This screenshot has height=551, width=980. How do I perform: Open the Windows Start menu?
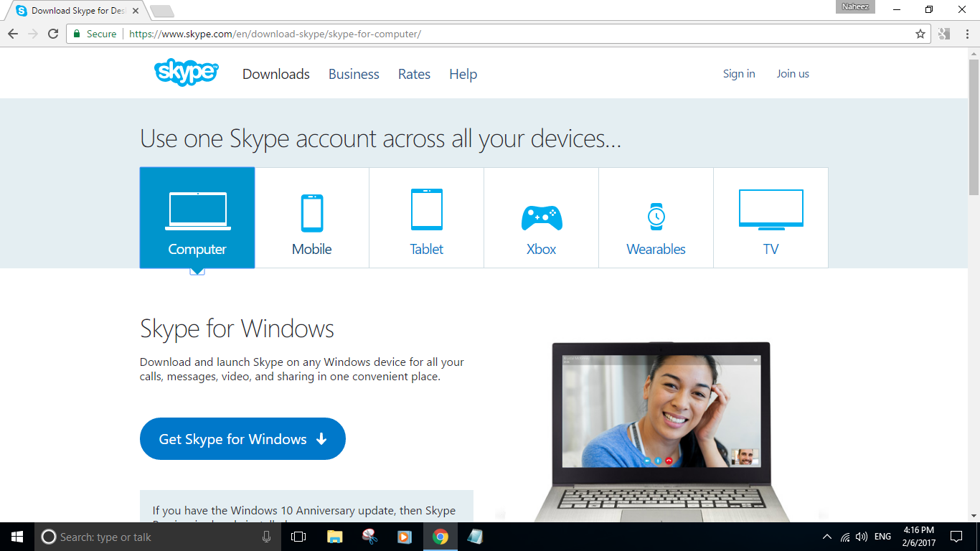point(17,537)
